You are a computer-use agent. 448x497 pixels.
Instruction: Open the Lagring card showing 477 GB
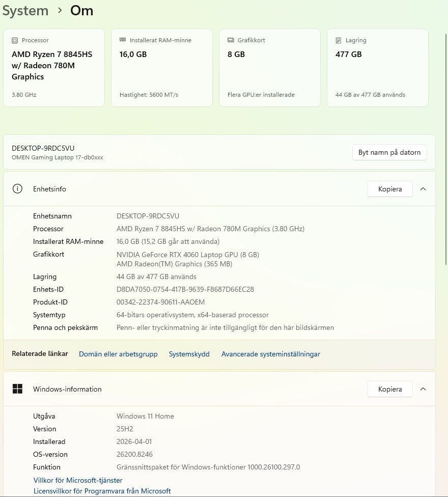pyautogui.click(x=378, y=68)
